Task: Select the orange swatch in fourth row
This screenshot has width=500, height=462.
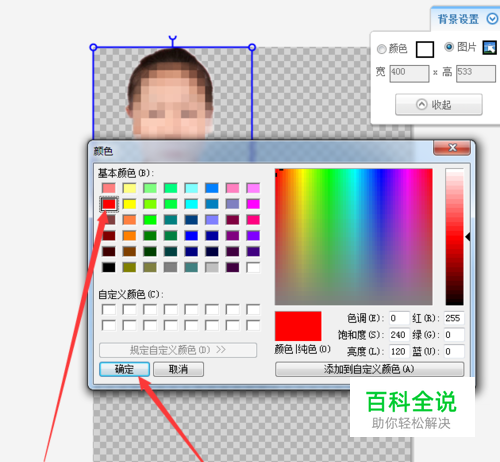Action: [129, 236]
